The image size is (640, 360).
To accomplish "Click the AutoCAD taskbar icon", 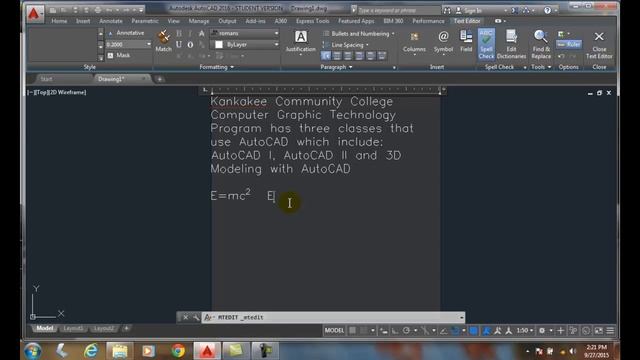I will point(207,351).
